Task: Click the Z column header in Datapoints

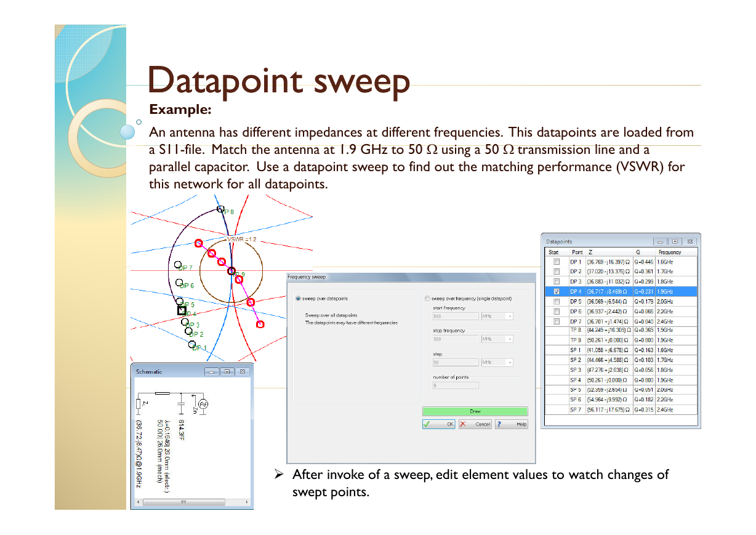Action: (x=609, y=252)
